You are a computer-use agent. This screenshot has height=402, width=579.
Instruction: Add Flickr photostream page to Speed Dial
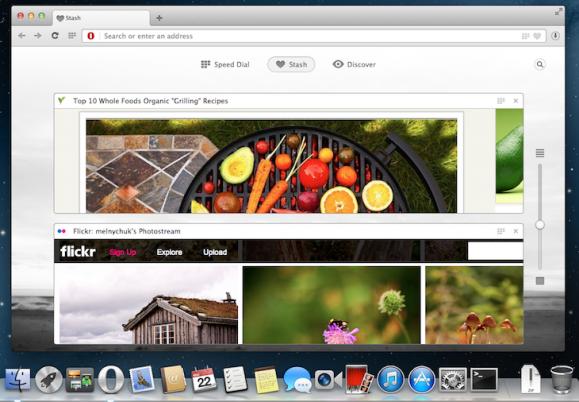[x=500, y=231]
